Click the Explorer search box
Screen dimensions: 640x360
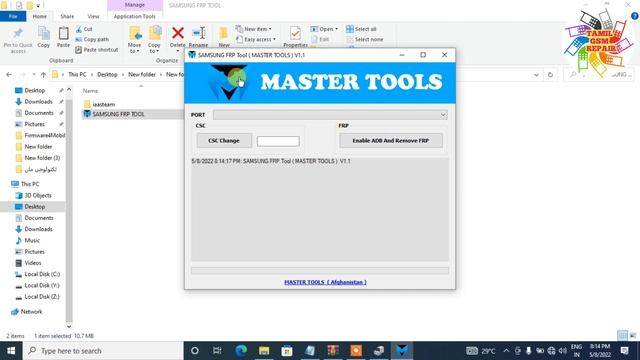[599, 75]
